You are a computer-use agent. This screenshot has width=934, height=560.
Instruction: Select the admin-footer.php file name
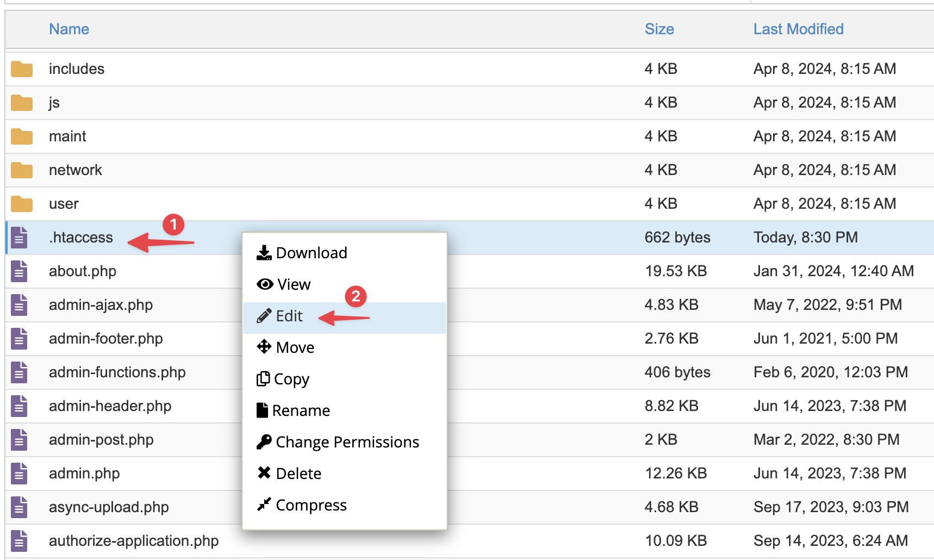point(106,339)
